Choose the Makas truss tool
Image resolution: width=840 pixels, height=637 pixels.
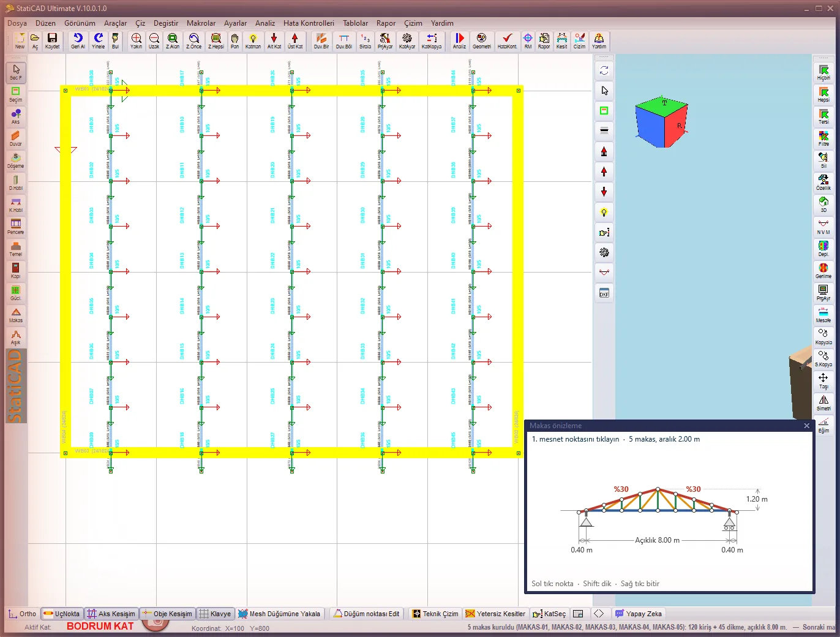click(16, 315)
